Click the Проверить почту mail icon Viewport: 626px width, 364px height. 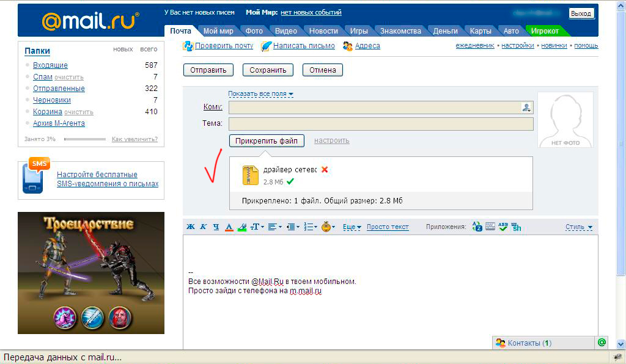coord(189,46)
